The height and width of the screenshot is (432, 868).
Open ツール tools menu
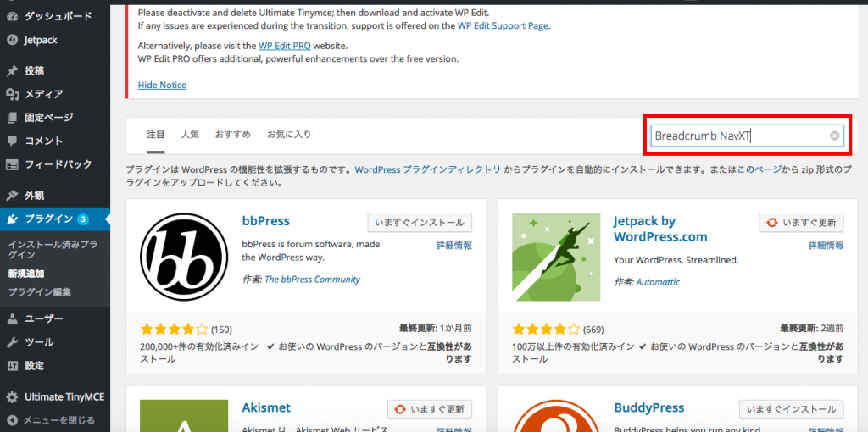click(x=39, y=342)
